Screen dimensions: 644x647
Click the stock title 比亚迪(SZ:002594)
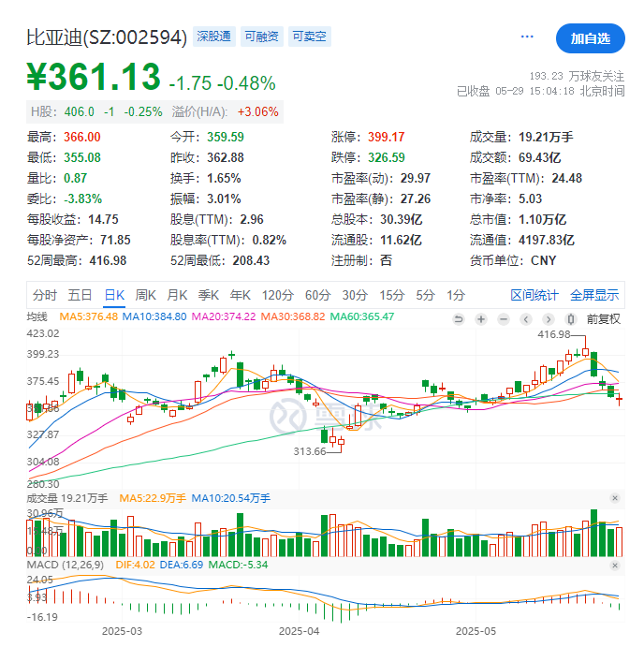(x=107, y=37)
